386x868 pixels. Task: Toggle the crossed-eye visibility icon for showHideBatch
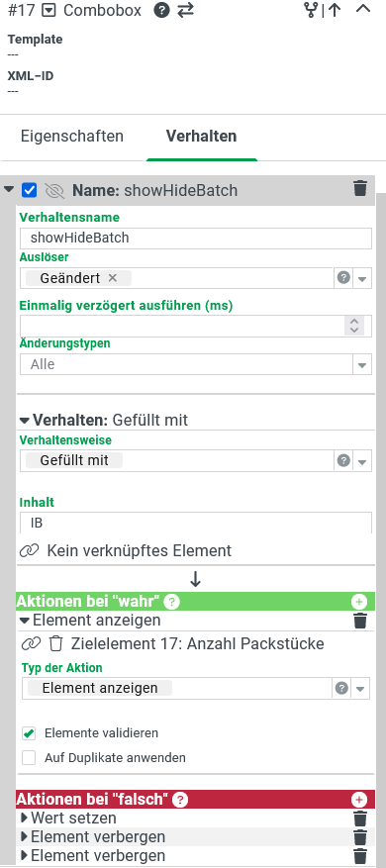[54, 190]
